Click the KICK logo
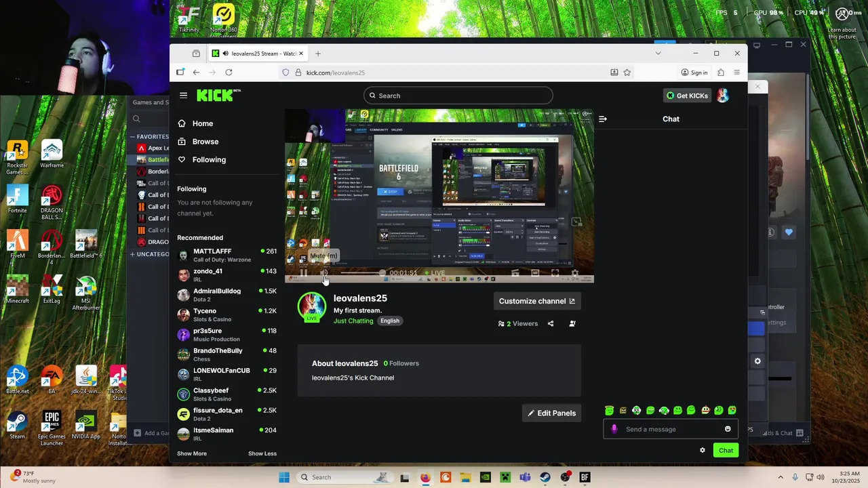 pyautogui.click(x=218, y=96)
